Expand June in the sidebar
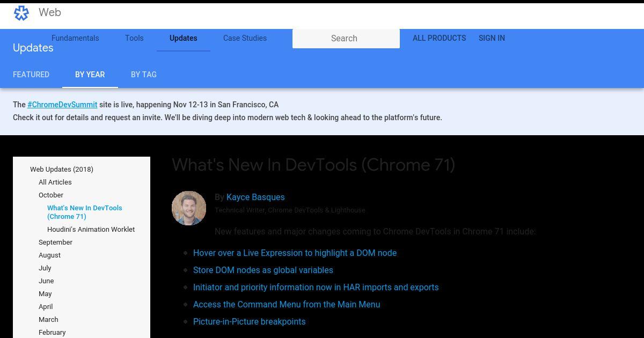This screenshot has width=644, height=338. point(46,281)
